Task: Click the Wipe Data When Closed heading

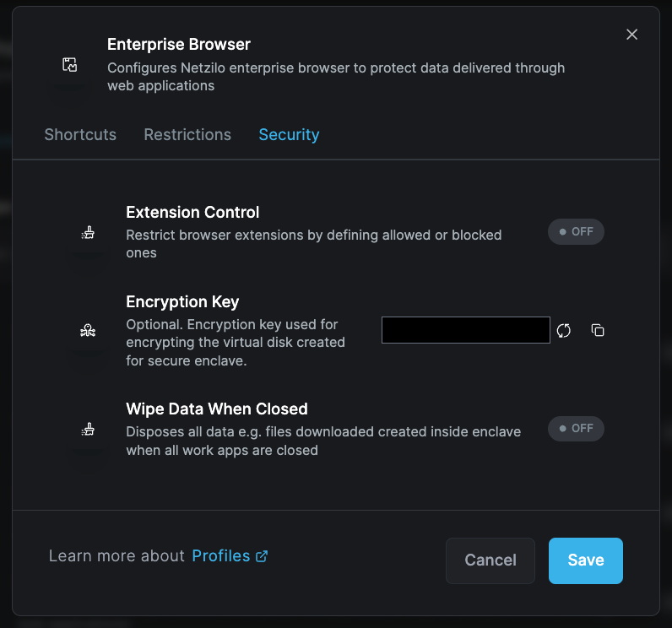Action: pyautogui.click(x=216, y=409)
